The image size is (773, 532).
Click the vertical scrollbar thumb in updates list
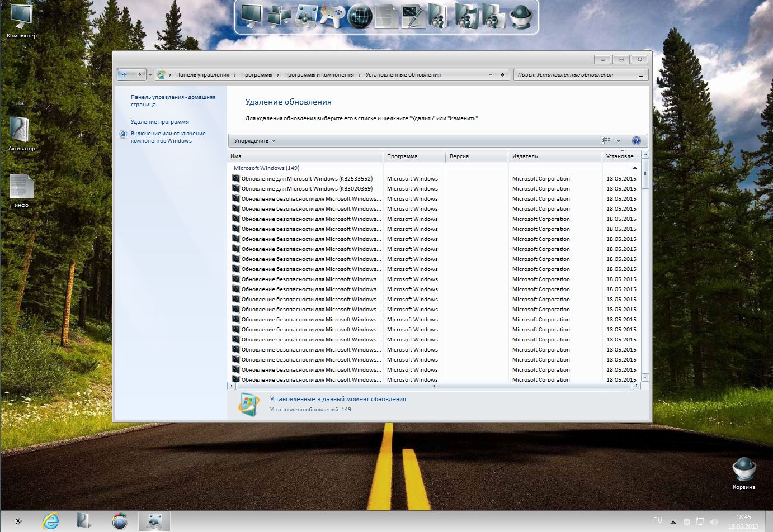[645, 173]
